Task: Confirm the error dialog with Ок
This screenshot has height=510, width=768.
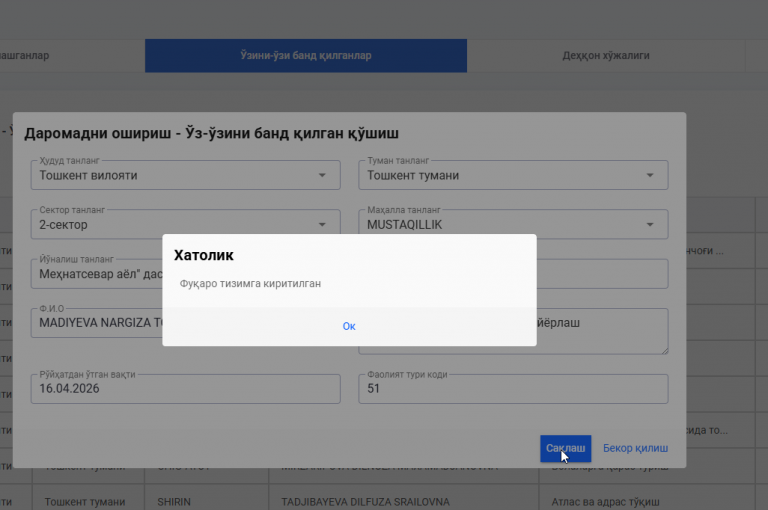Action: point(349,326)
